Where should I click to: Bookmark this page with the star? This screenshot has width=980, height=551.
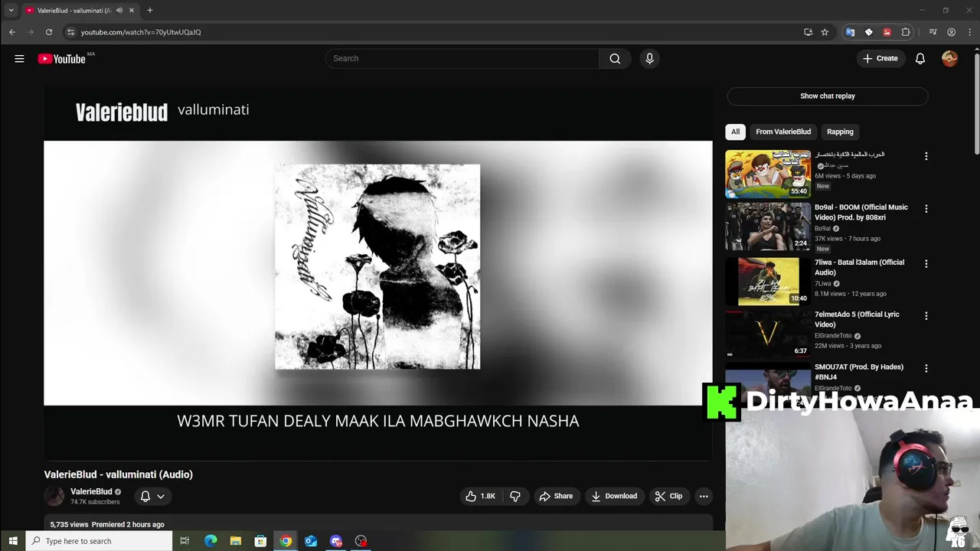coord(825,32)
